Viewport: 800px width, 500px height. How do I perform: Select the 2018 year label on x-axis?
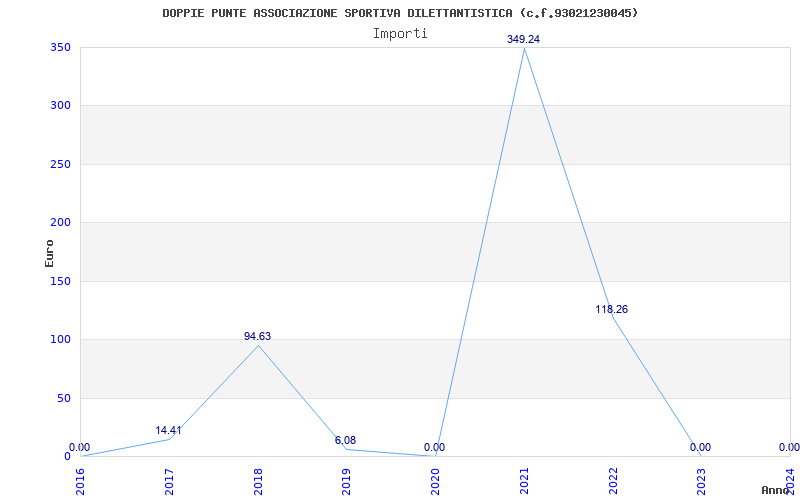(x=258, y=482)
